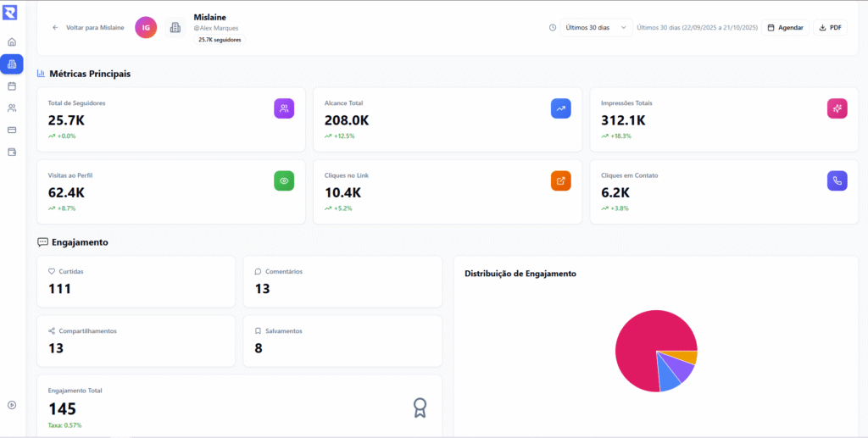Click the purple pie chart slice
The image size is (868, 438).
click(681, 370)
